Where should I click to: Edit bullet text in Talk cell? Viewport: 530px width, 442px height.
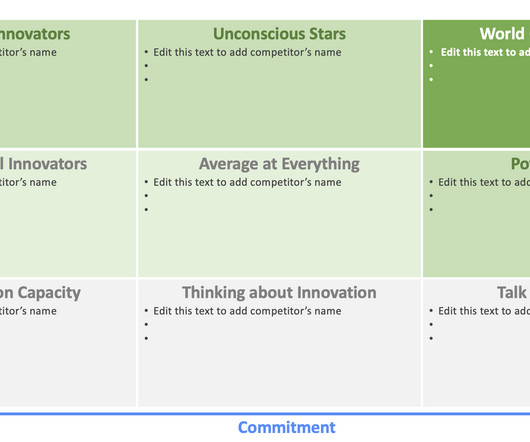(484, 311)
